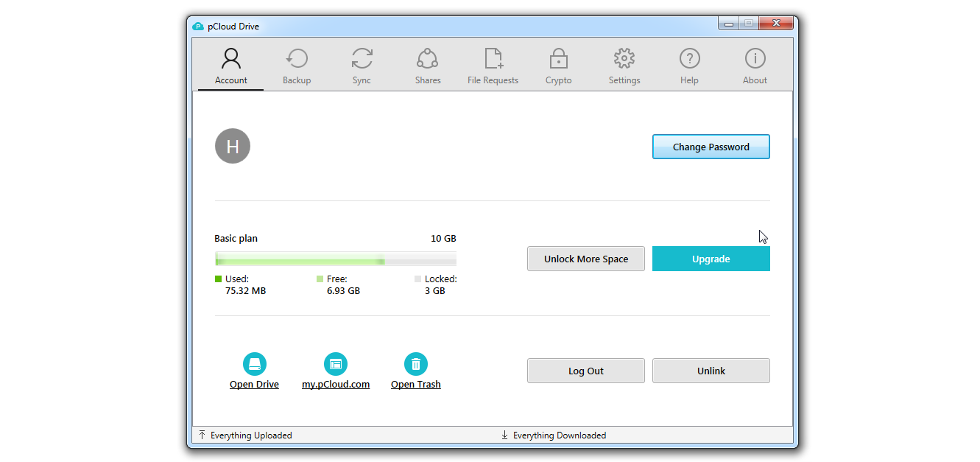Click the my.pCloud.com browser icon
Screen dimensions: 980x462
pyautogui.click(x=336, y=364)
